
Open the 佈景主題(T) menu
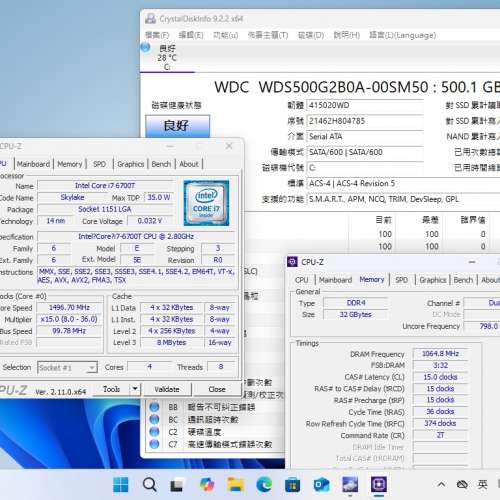(268, 35)
